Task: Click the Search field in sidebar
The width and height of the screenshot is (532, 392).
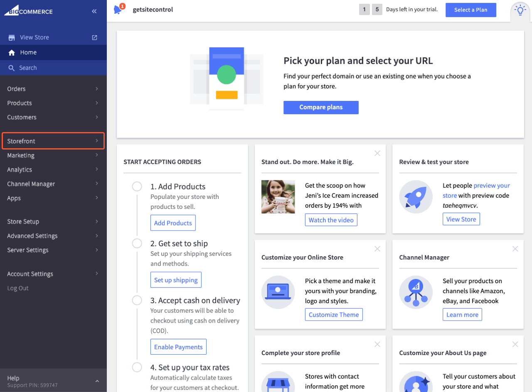Action: pos(53,68)
